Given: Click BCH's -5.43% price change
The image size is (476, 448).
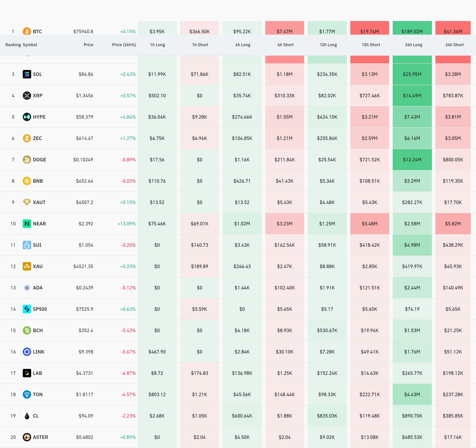Looking at the screenshot, I should click(x=128, y=330).
